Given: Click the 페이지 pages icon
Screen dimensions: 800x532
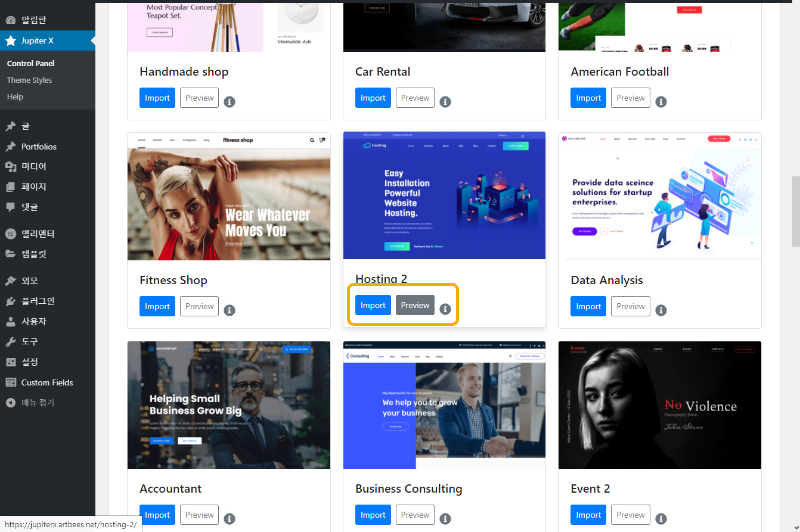Looking at the screenshot, I should point(11,186).
